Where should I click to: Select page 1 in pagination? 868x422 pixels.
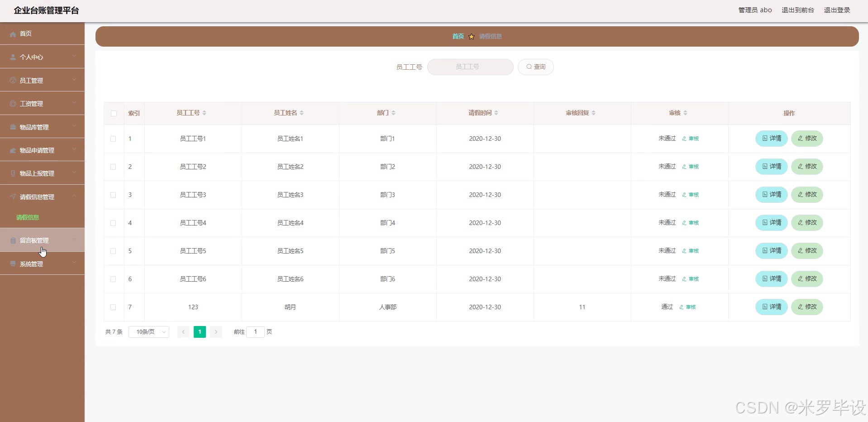click(x=200, y=332)
